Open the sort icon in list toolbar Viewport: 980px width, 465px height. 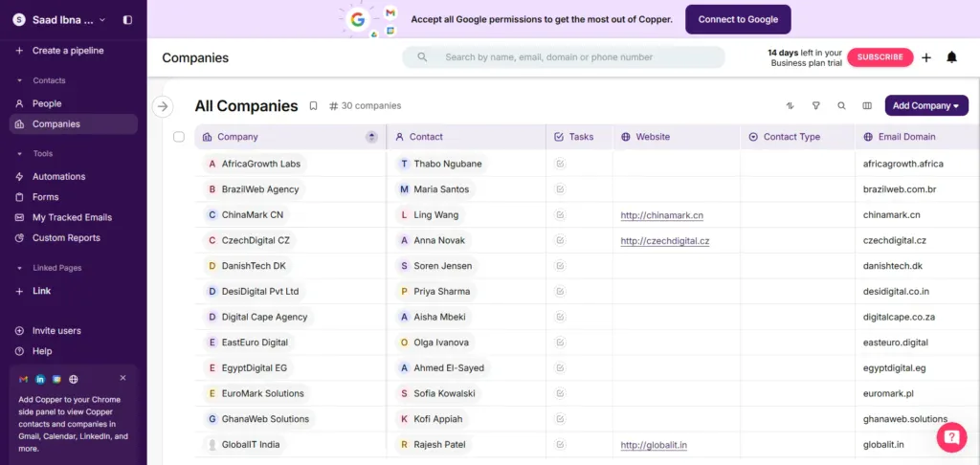(791, 106)
